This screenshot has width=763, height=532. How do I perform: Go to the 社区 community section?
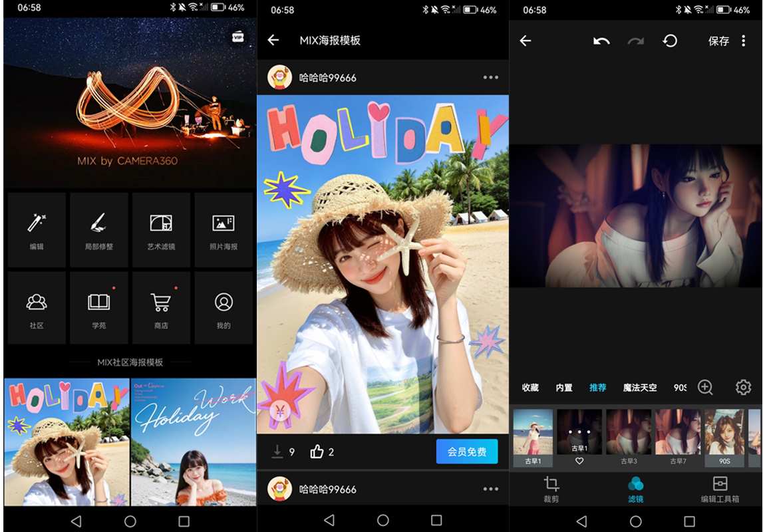37,308
